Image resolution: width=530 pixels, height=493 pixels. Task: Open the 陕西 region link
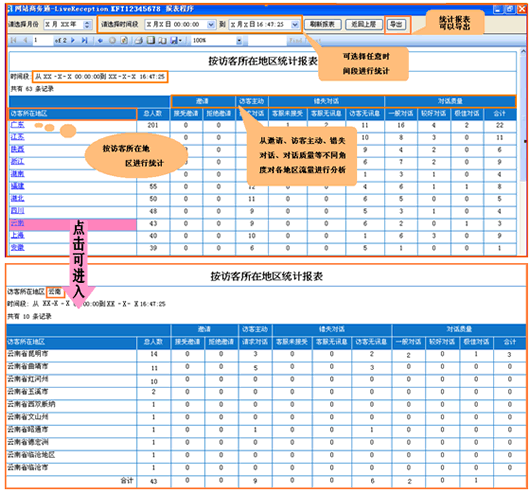tap(17, 149)
